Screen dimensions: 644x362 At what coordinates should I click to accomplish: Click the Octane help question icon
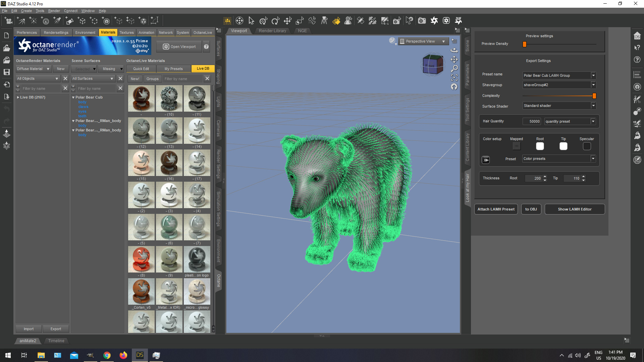tap(207, 47)
